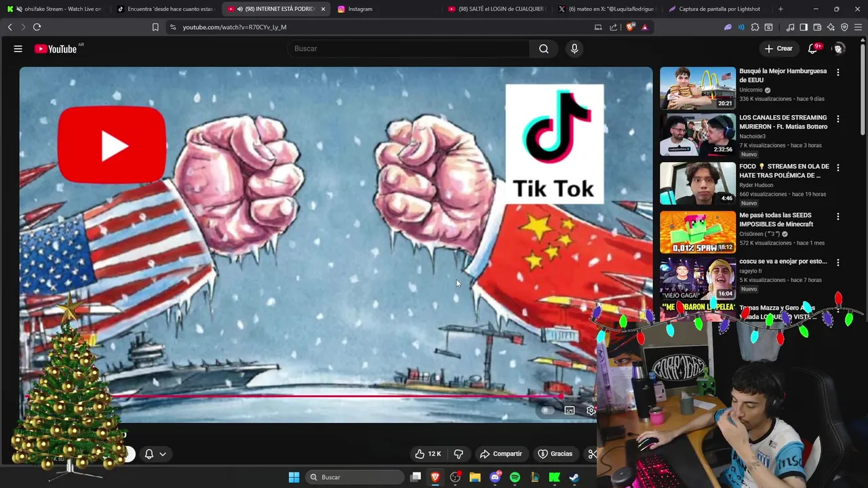Viewport: 868px width, 488px height.
Task: Dislike the video with thumbs down
Action: point(458,454)
